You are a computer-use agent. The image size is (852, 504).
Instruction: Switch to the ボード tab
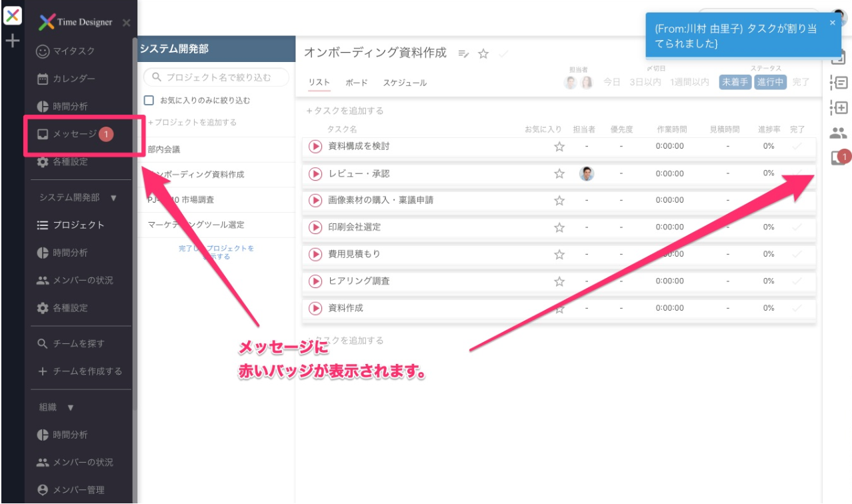[356, 83]
